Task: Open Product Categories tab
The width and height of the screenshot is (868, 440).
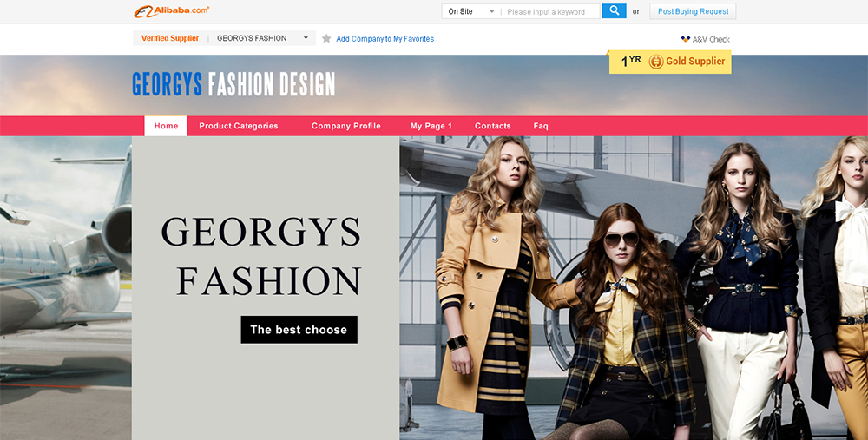Action: [239, 126]
